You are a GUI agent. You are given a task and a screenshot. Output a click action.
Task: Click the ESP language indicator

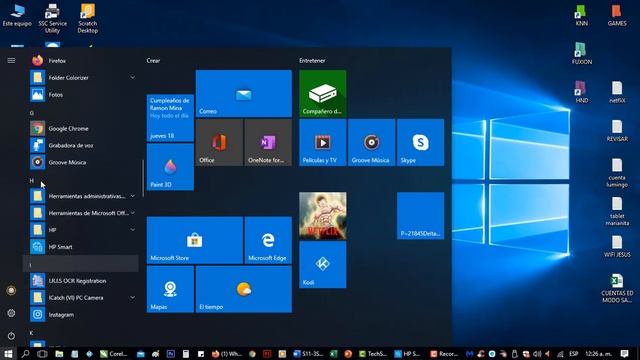(x=573, y=353)
